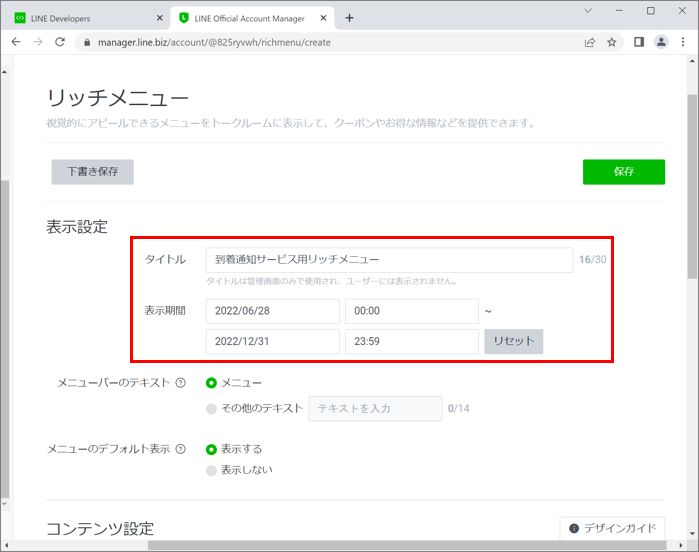The height and width of the screenshot is (552, 699).
Task: Click the 0/14 character counter
Action: click(458, 408)
